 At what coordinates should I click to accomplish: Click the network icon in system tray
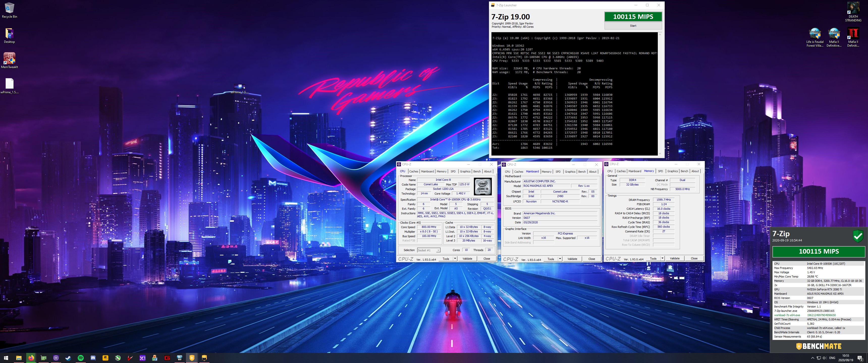click(819, 358)
